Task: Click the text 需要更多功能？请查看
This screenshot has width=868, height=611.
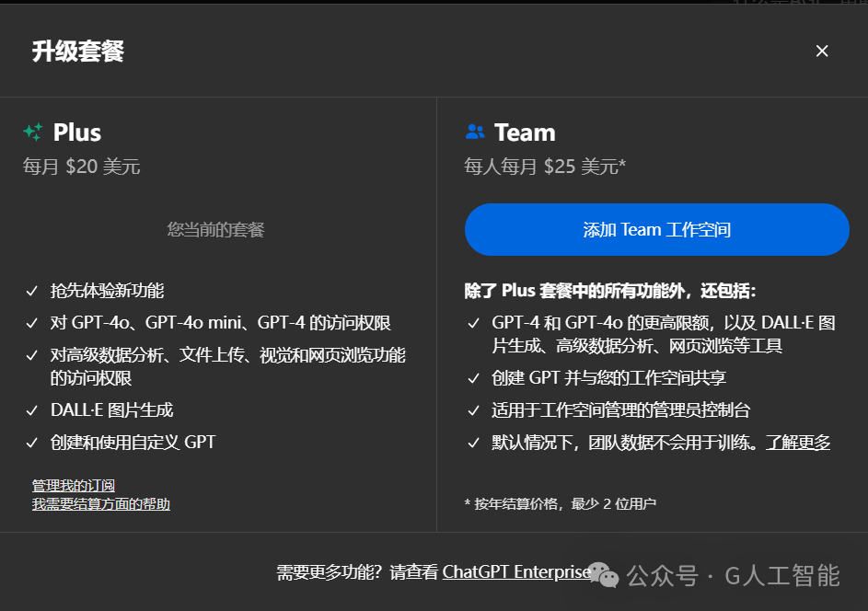Action: 358,571
